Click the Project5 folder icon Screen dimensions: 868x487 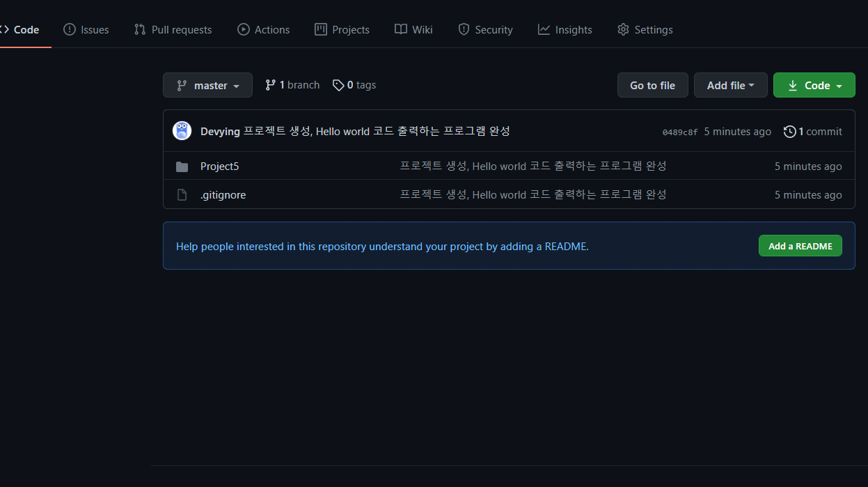(182, 167)
